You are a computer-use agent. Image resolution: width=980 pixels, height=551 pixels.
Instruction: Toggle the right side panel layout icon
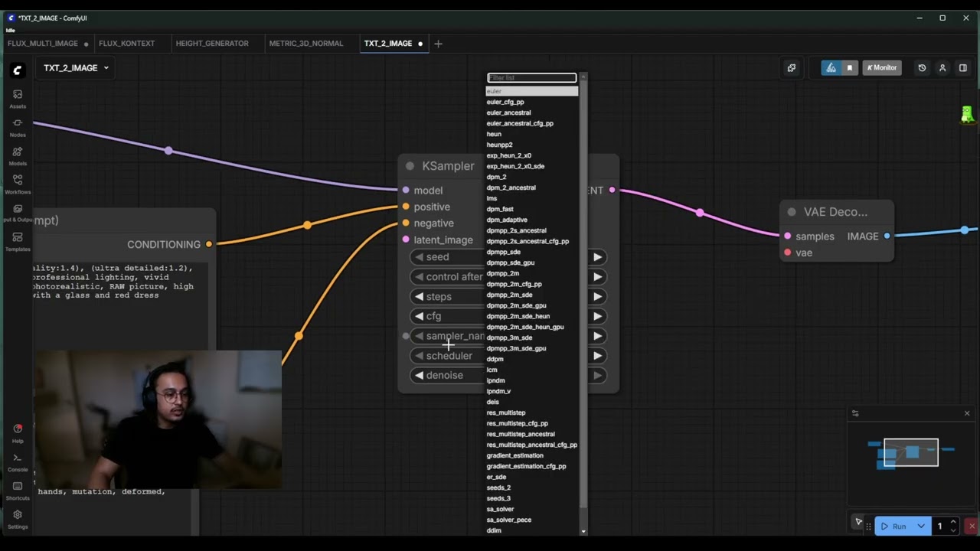[x=963, y=67]
